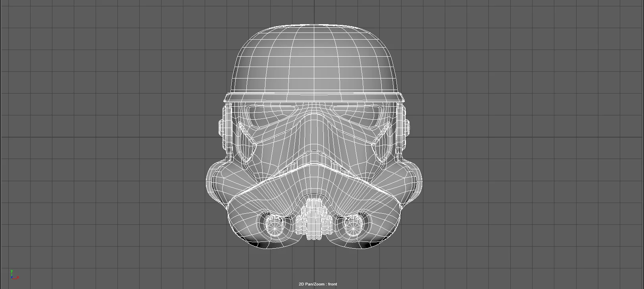Select the center vocoder mouth grille
This screenshot has height=289, width=644.
point(314,219)
